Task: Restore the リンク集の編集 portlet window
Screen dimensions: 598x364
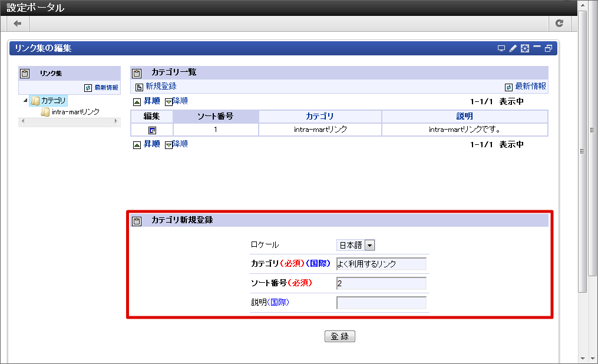Action: 549,48
